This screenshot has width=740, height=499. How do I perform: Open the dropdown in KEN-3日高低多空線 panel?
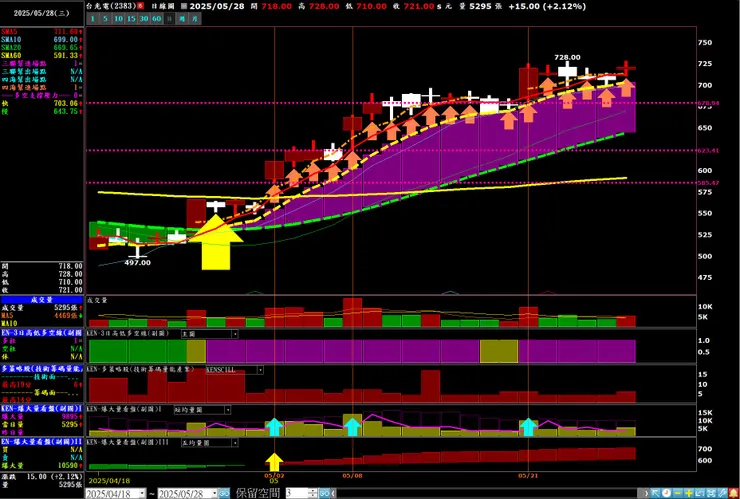(235, 334)
